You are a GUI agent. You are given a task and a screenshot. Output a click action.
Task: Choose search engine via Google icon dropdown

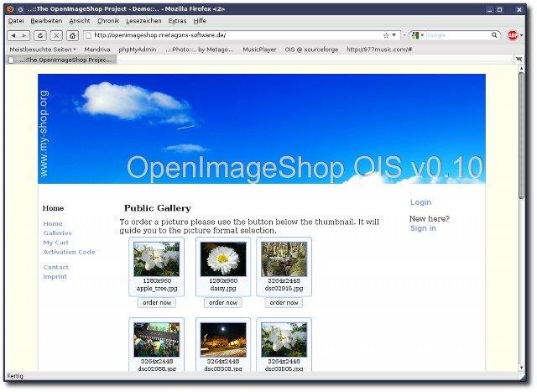417,35
